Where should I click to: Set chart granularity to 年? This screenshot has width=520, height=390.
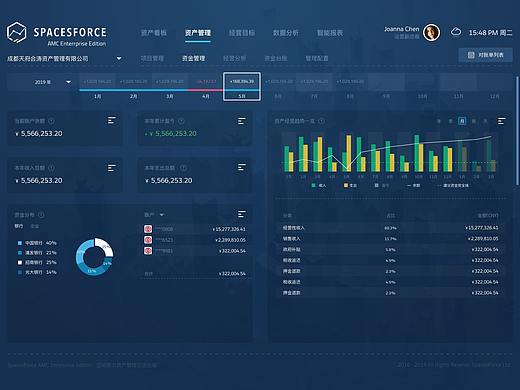point(439,121)
